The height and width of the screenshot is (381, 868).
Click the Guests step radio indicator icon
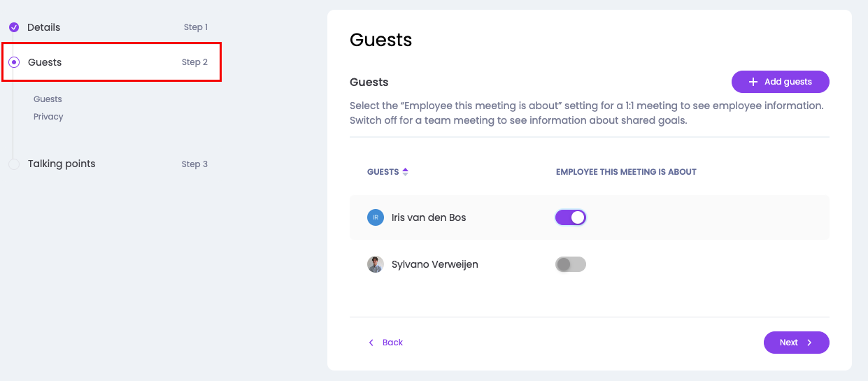[14, 62]
